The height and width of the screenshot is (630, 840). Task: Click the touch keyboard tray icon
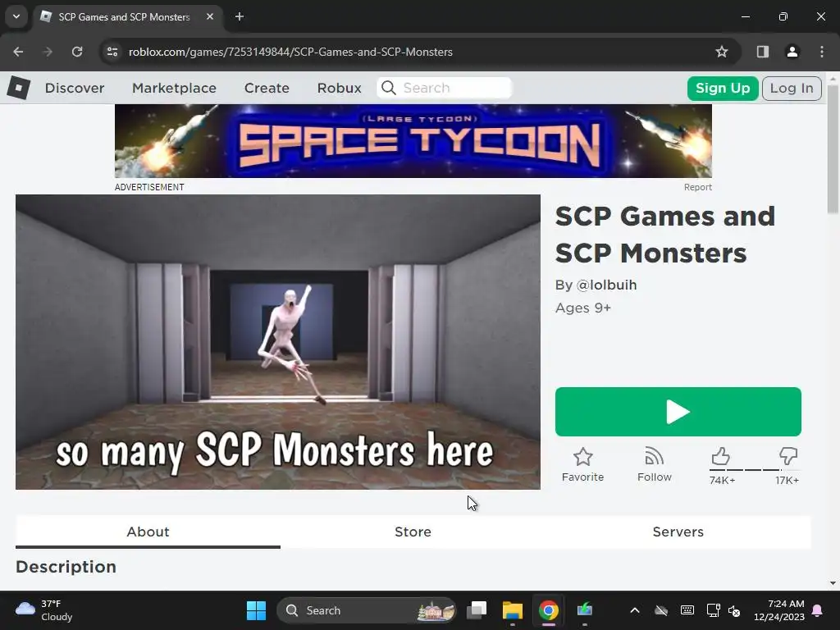click(x=687, y=610)
